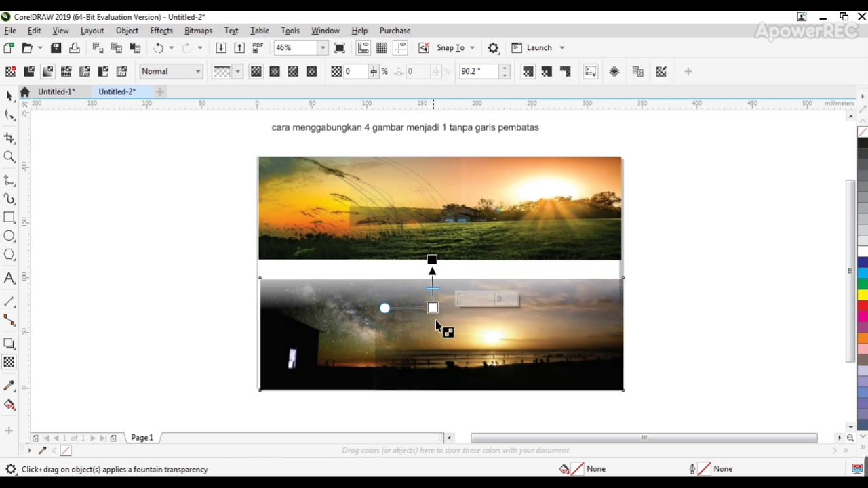Select Bitmap pattern transparency type

[85, 71]
